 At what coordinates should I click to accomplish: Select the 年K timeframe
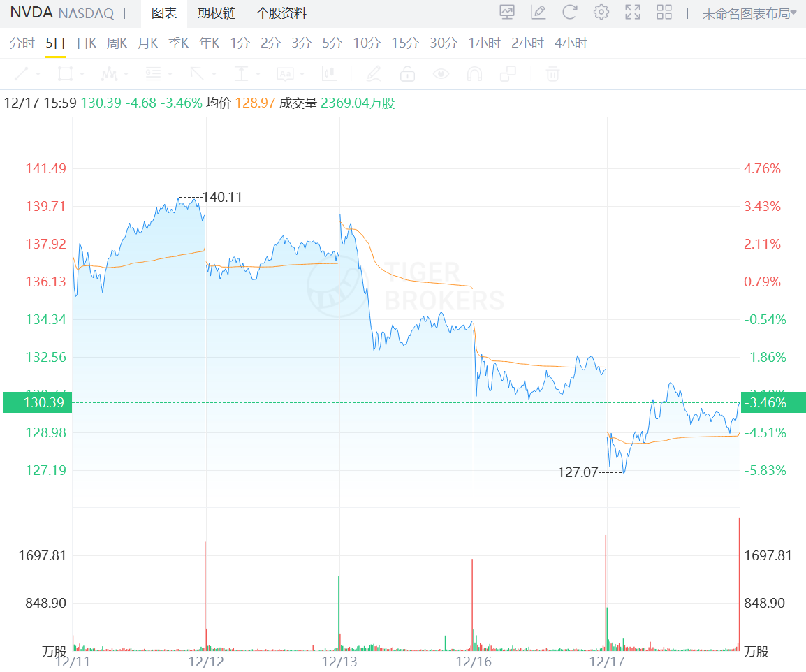pos(210,43)
